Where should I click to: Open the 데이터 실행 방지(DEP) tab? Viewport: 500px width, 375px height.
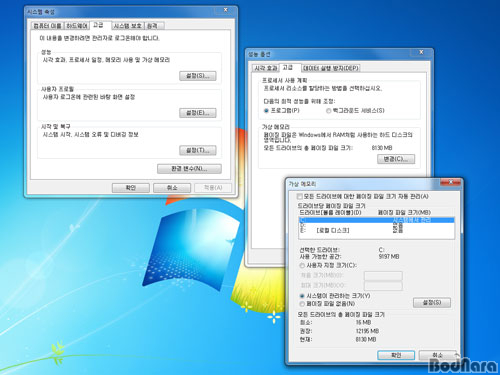pyautogui.click(x=331, y=68)
